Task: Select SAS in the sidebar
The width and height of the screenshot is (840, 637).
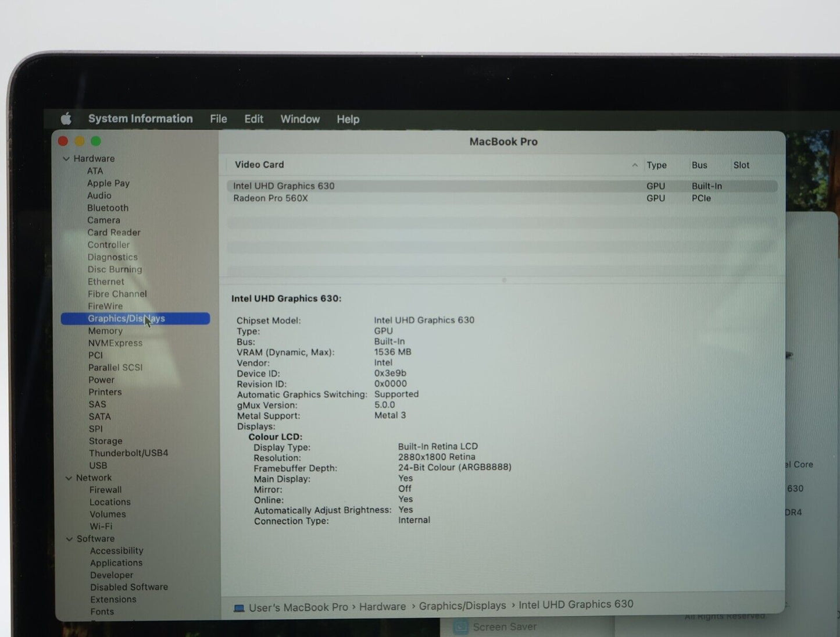Action: pos(97,404)
